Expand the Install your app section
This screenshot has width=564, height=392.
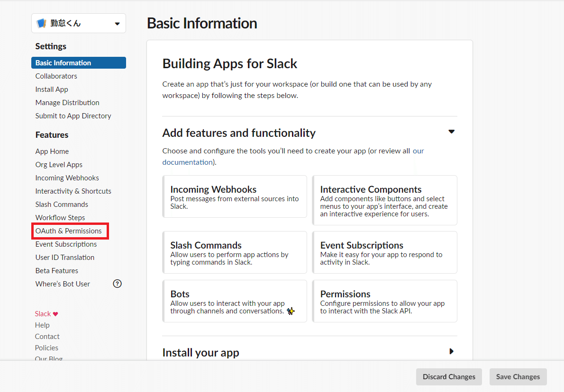(451, 351)
